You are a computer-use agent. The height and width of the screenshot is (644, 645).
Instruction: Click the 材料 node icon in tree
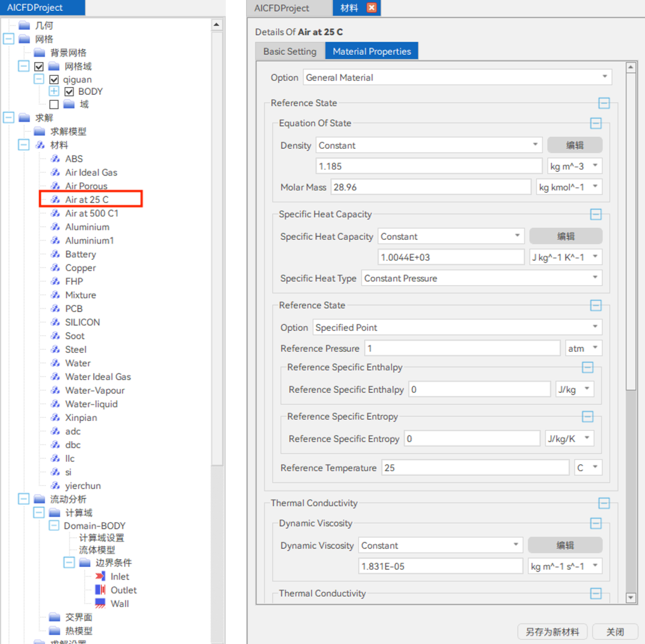coord(40,144)
